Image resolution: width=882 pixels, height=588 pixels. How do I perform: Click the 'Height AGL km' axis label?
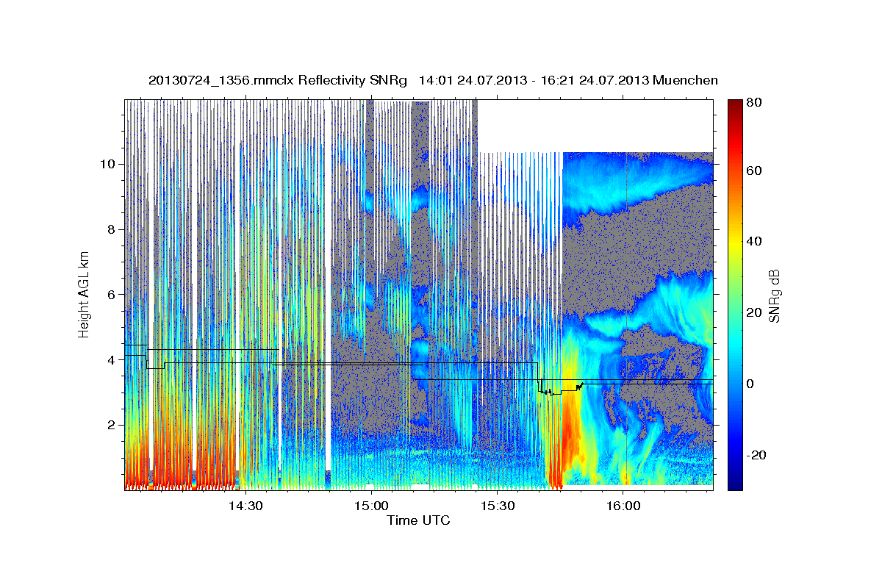[x=85, y=295]
